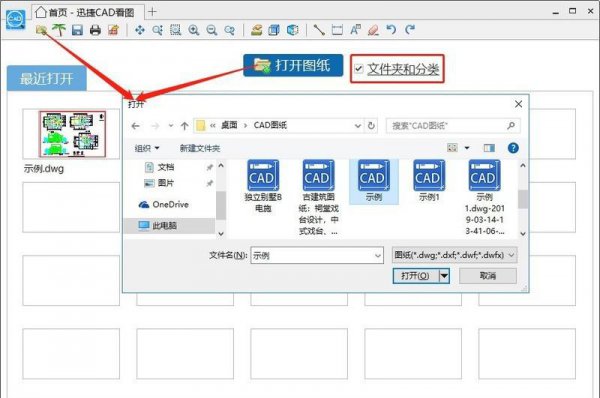Click the undo arrow icon

pos(391,30)
